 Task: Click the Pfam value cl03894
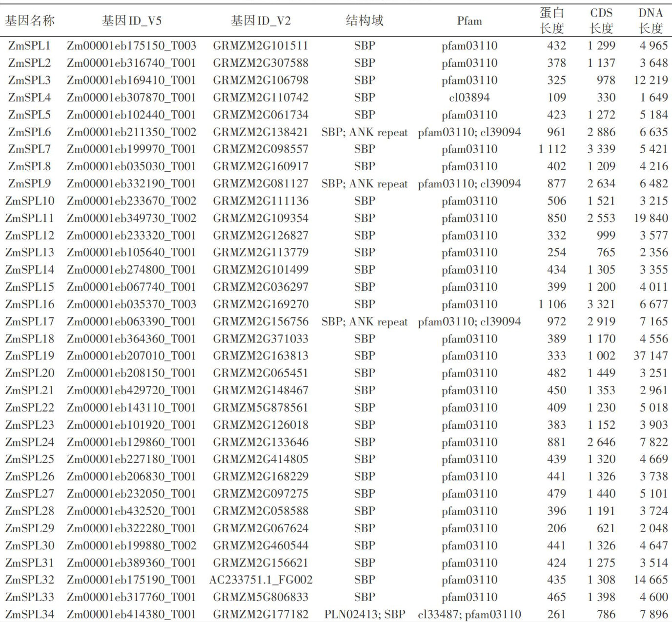(469, 98)
